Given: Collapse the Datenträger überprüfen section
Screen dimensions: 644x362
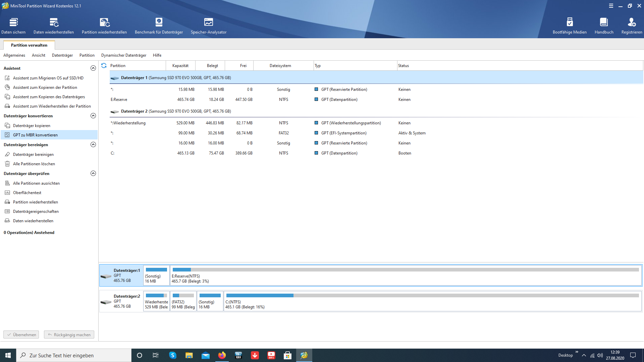Looking at the screenshot, I should pos(93,173).
